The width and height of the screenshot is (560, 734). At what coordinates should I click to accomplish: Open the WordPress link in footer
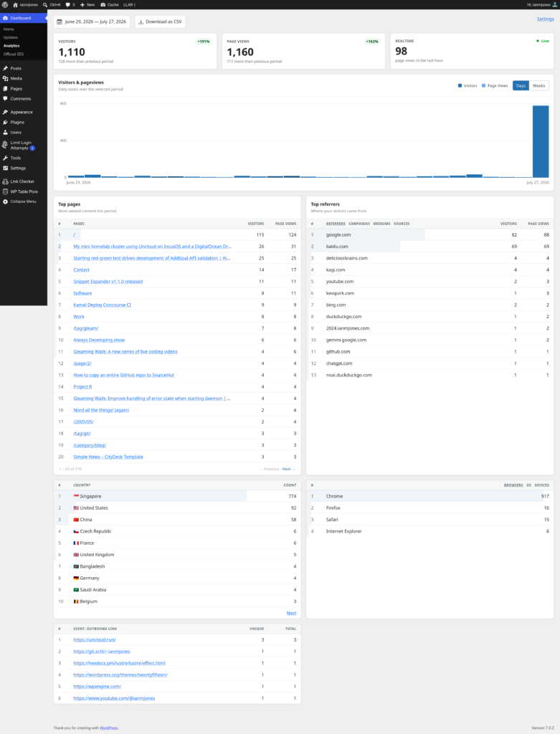coord(108,728)
